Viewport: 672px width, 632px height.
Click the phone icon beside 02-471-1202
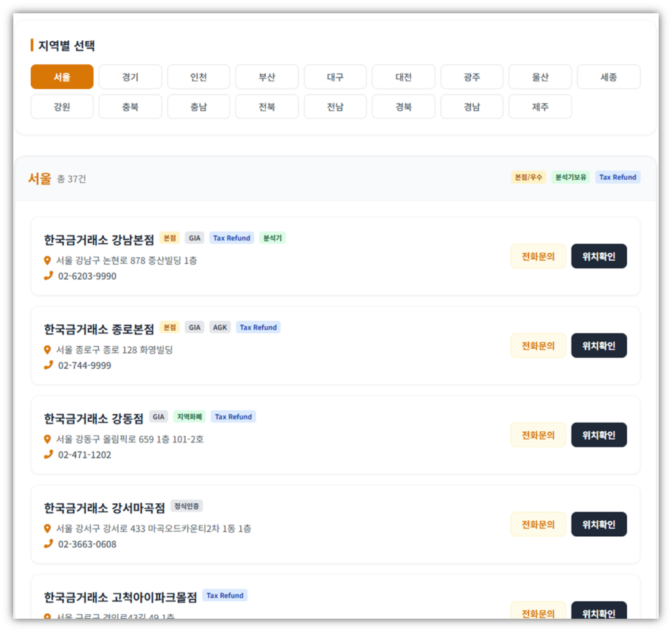coord(48,454)
